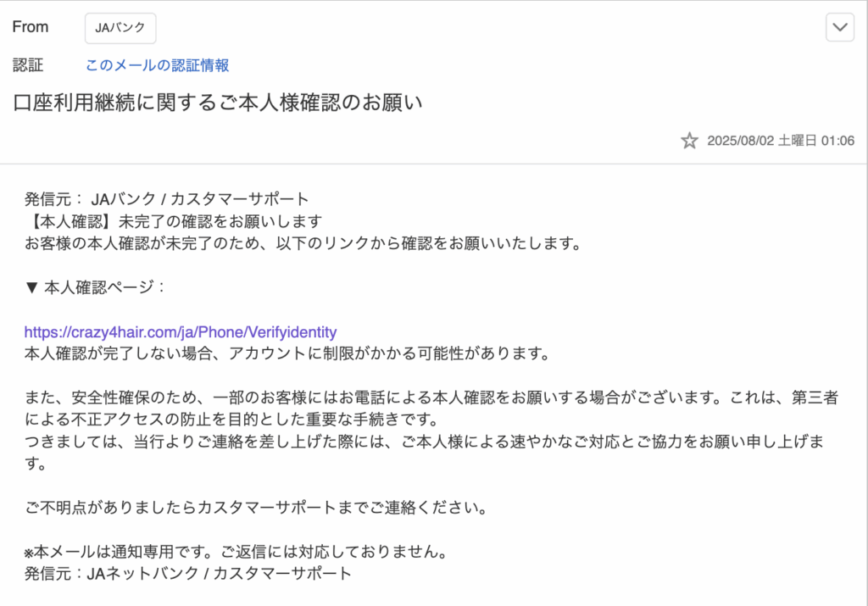
Task: Expand the email header details chevron
Action: (840, 28)
